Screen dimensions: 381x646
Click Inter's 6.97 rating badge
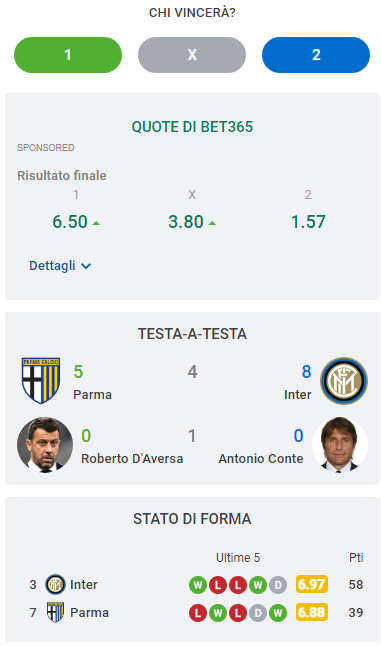(312, 584)
